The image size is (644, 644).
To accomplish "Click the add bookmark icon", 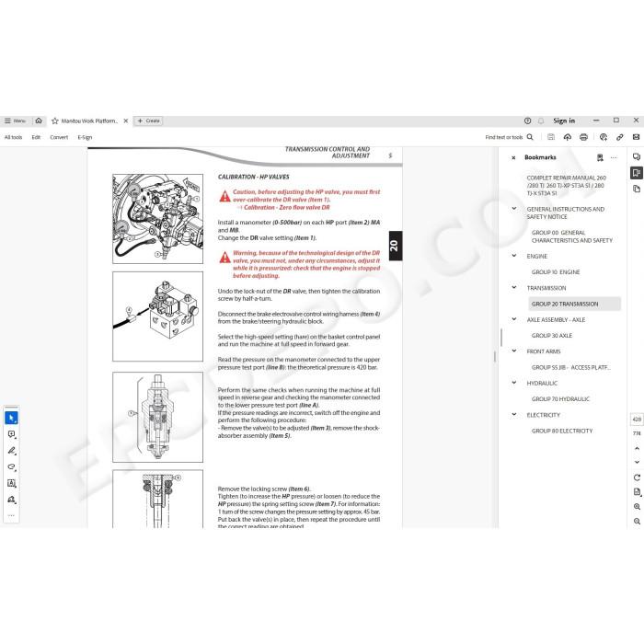I will (600, 157).
